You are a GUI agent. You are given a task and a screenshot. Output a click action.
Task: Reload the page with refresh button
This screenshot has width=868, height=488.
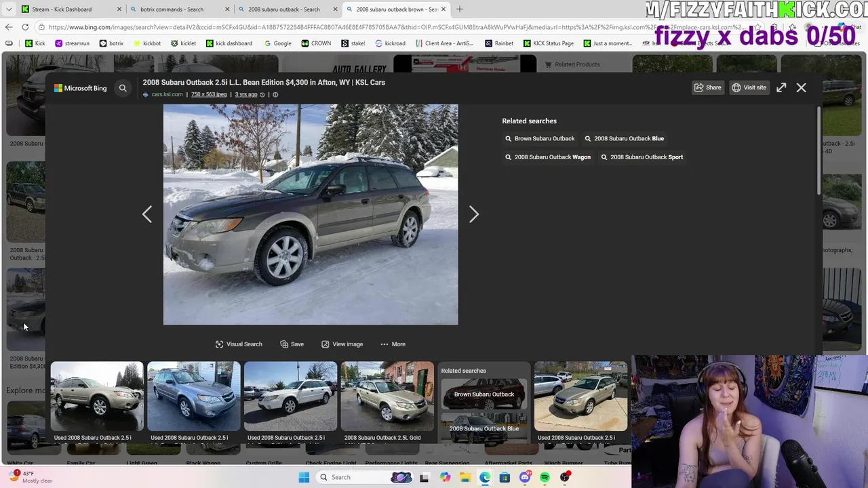[25, 27]
